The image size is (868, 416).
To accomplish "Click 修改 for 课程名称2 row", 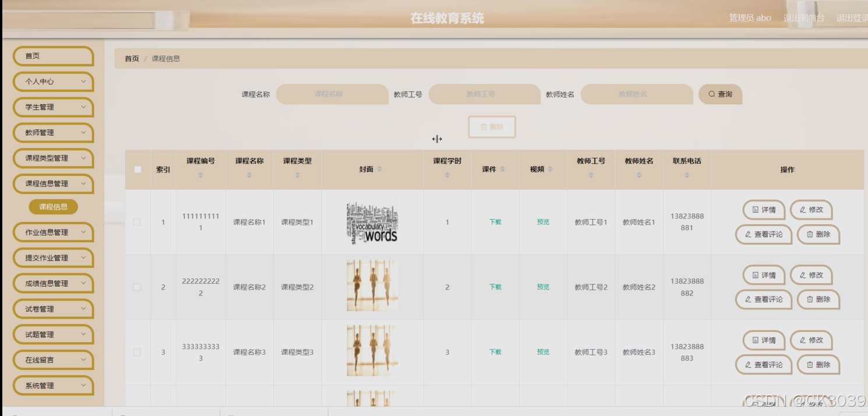I will (811, 275).
